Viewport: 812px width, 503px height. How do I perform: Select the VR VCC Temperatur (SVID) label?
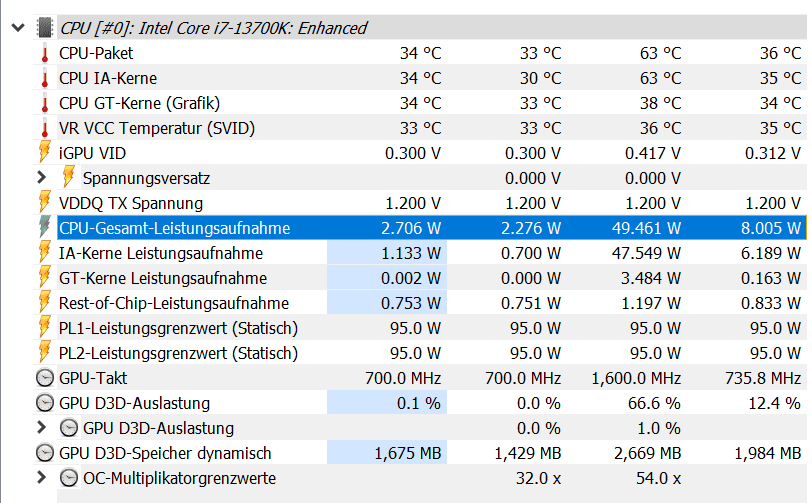pyautogui.click(x=157, y=128)
